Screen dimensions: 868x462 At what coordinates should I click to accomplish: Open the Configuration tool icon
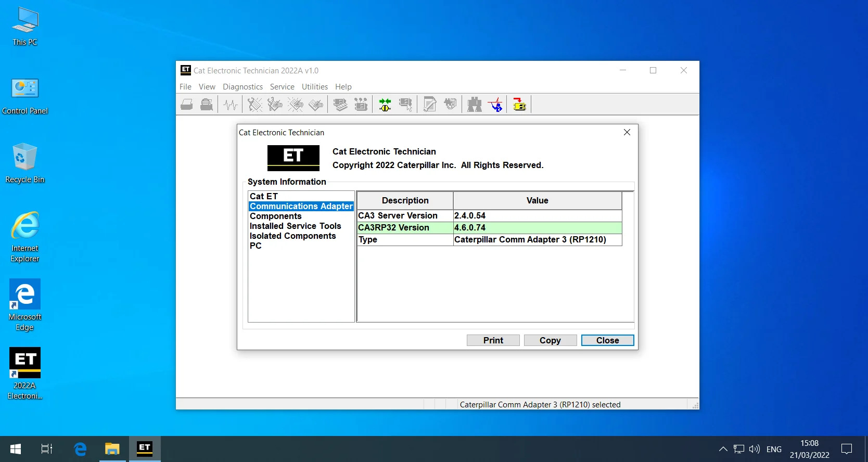361,105
